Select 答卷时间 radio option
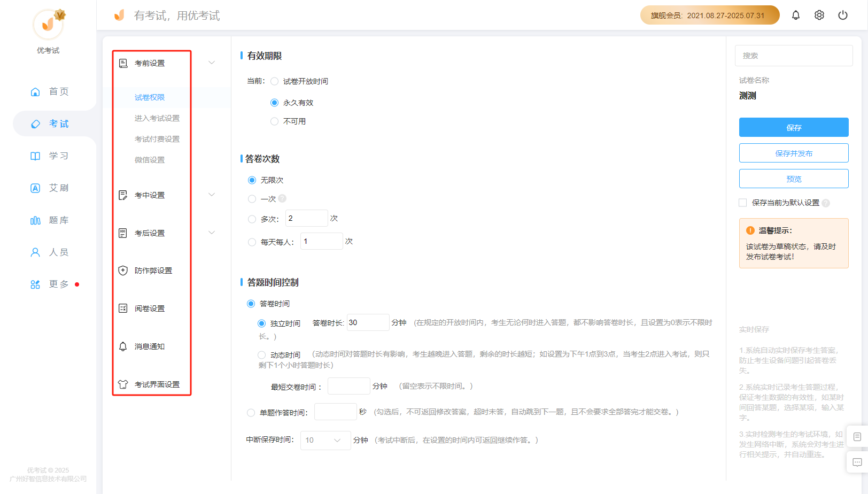This screenshot has height=494, width=868. coord(251,304)
